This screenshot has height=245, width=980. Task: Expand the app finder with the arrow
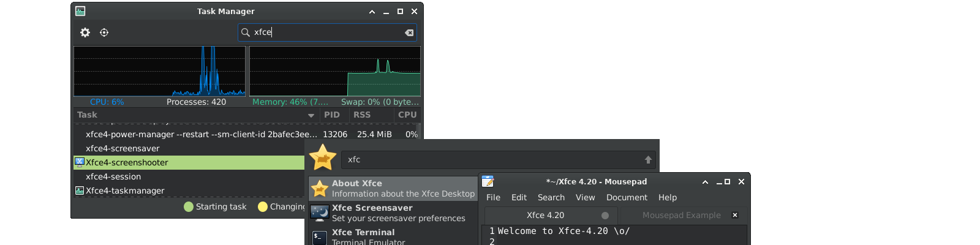(648, 160)
